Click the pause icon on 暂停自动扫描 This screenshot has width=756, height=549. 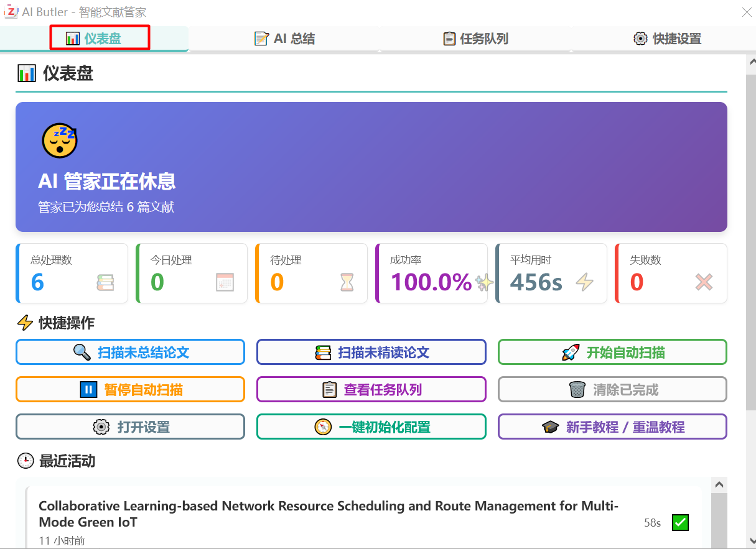click(88, 390)
